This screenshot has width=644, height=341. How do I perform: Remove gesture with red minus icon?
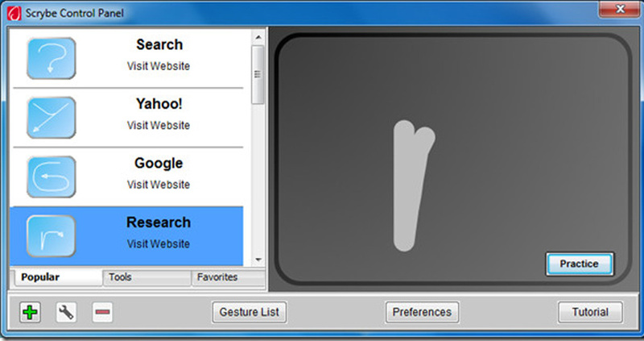coord(102,312)
